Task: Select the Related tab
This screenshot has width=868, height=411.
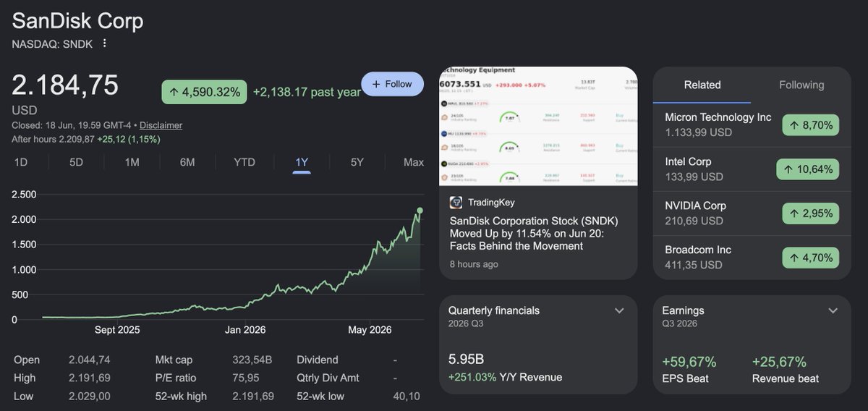Action: (x=702, y=85)
